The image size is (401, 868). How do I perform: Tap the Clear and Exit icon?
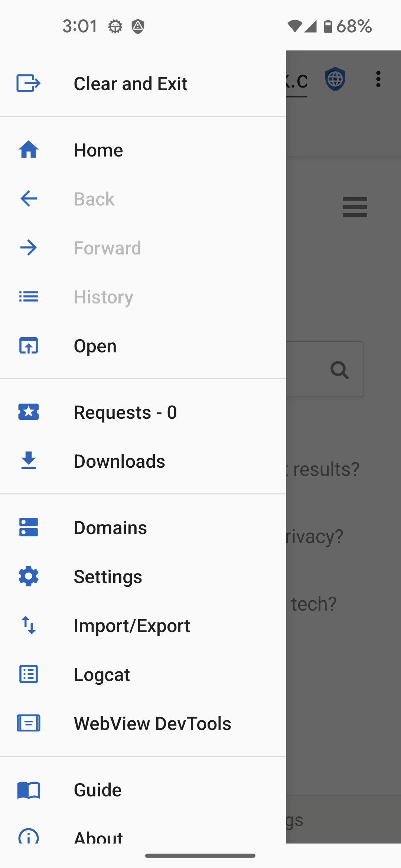click(x=29, y=83)
